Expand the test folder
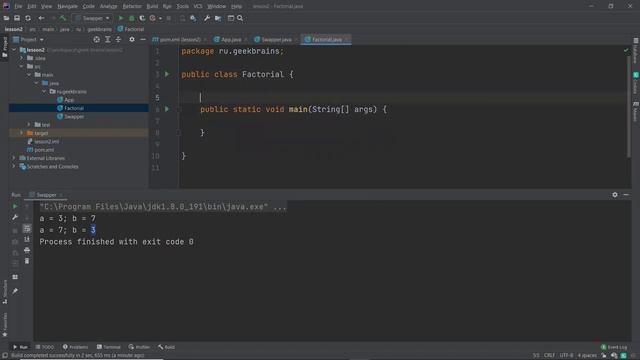The width and height of the screenshot is (640, 360). [29, 124]
